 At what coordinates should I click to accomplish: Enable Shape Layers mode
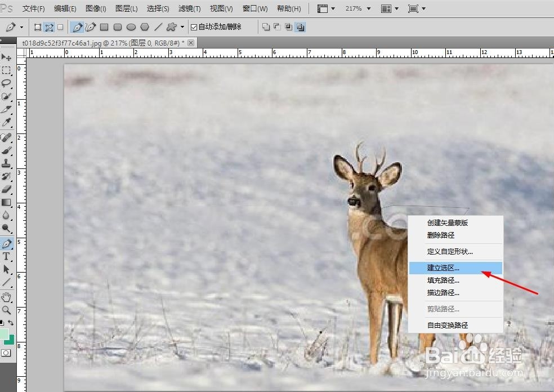38,27
